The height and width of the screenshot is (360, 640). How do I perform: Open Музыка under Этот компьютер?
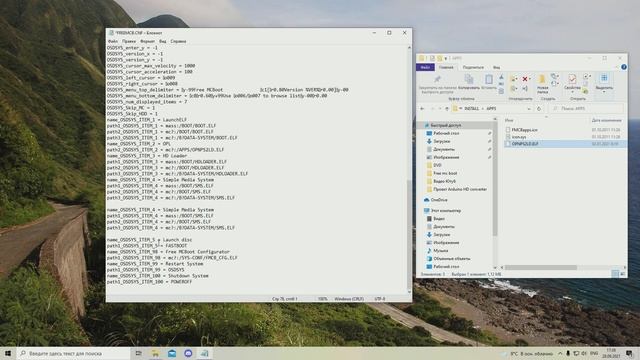tap(440, 251)
